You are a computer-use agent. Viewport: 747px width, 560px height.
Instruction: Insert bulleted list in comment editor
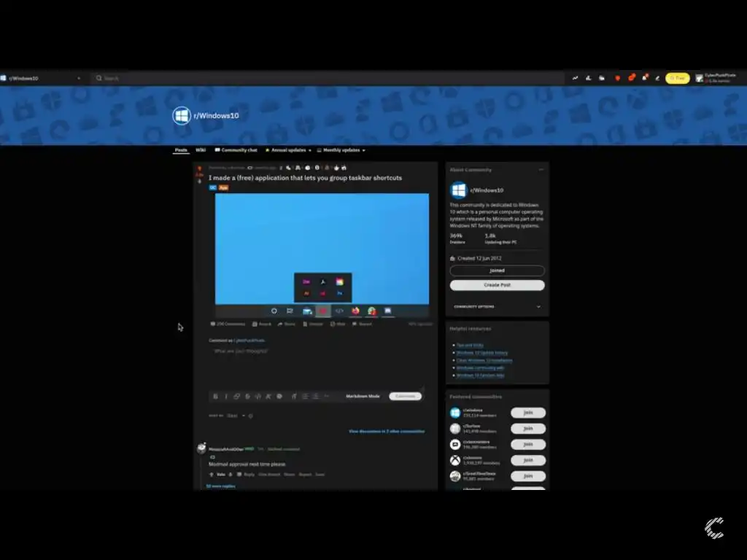[x=305, y=396]
